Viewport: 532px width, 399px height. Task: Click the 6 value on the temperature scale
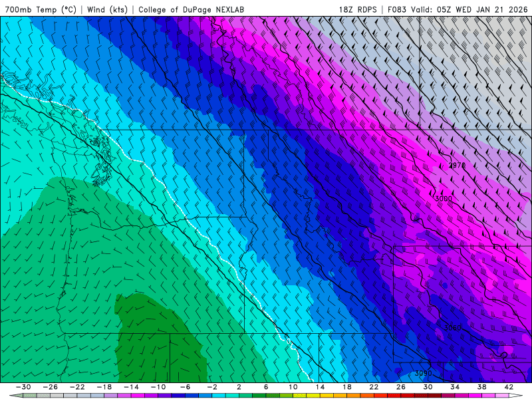click(x=266, y=387)
